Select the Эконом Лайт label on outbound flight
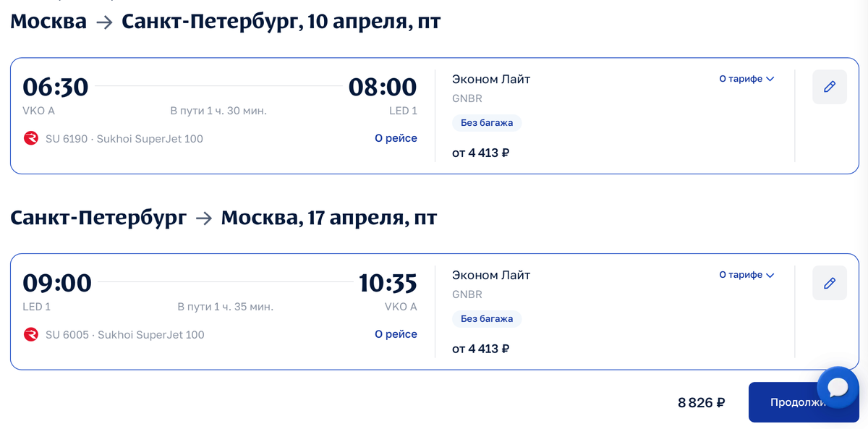Viewport: 868px width, 429px height. (491, 79)
